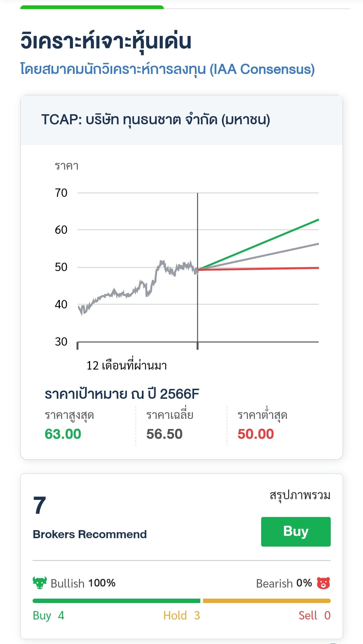363x644 pixels.
Task: Click the historical price line in chart
Action: pos(138,287)
